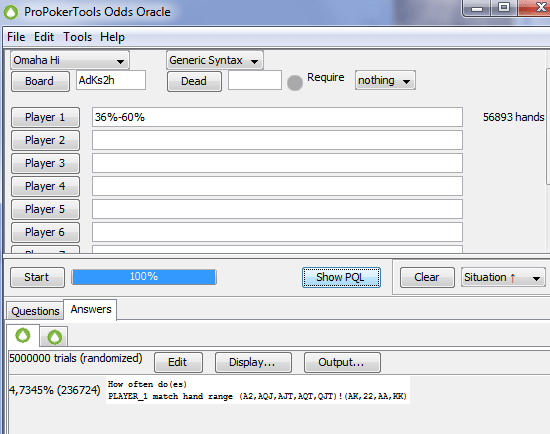The image size is (550, 434).
Task: Click the Player 2 range input field
Action: tap(277, 140)
